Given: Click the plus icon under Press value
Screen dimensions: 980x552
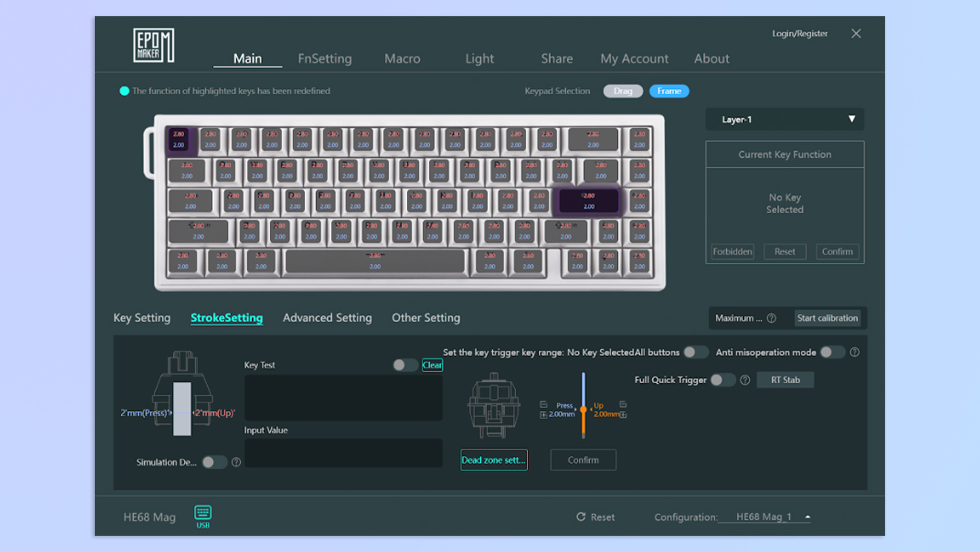Looking at the screenshot, I should (x=543, y=415).
